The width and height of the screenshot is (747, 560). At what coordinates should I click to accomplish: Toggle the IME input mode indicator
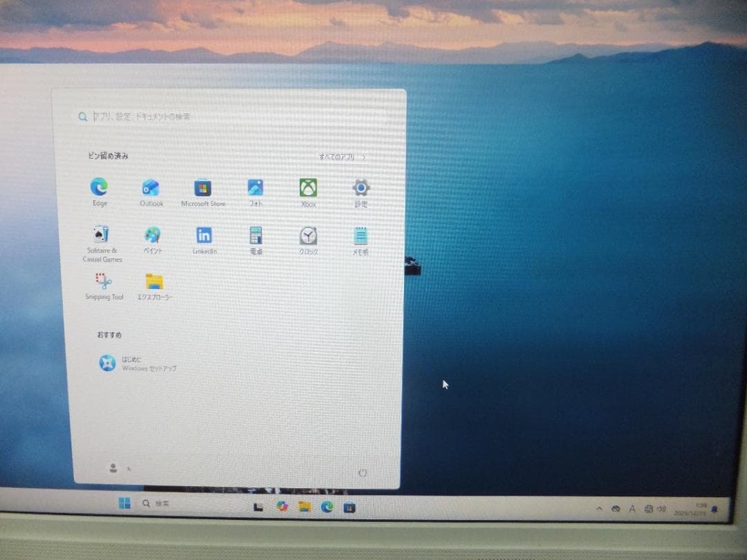coord(631,509)
